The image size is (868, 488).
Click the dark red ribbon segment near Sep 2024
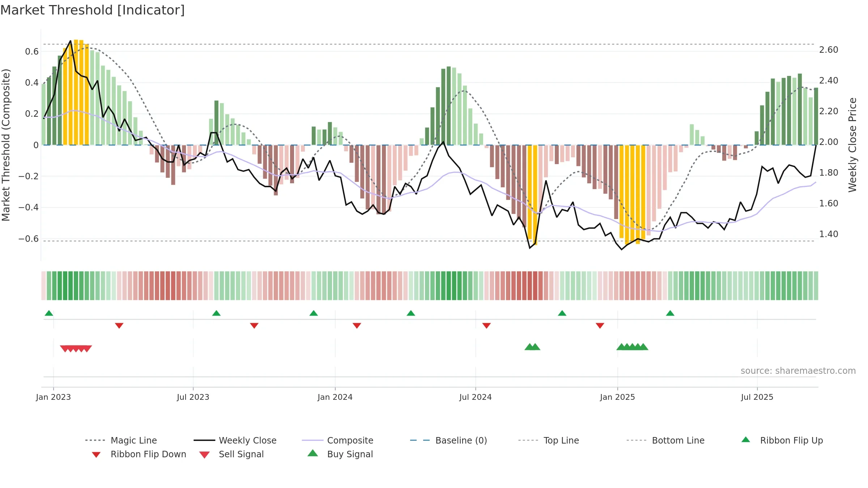pyautogui.click(x=535, y=286)
